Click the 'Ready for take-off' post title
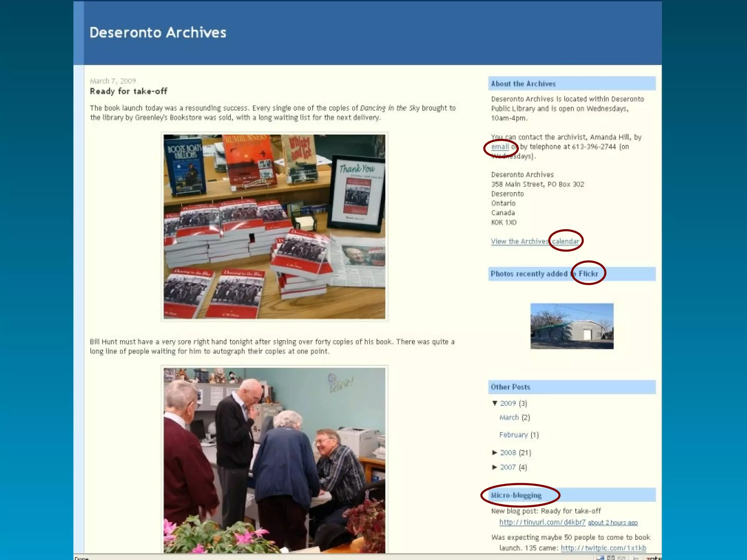This screenshot has height=560, width=747. [128, 91]
